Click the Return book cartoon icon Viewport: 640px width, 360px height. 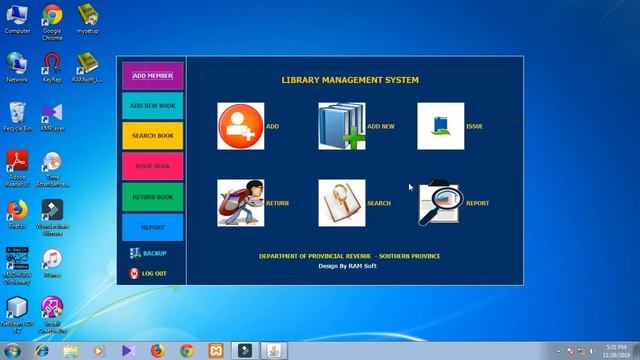(241, 203)
